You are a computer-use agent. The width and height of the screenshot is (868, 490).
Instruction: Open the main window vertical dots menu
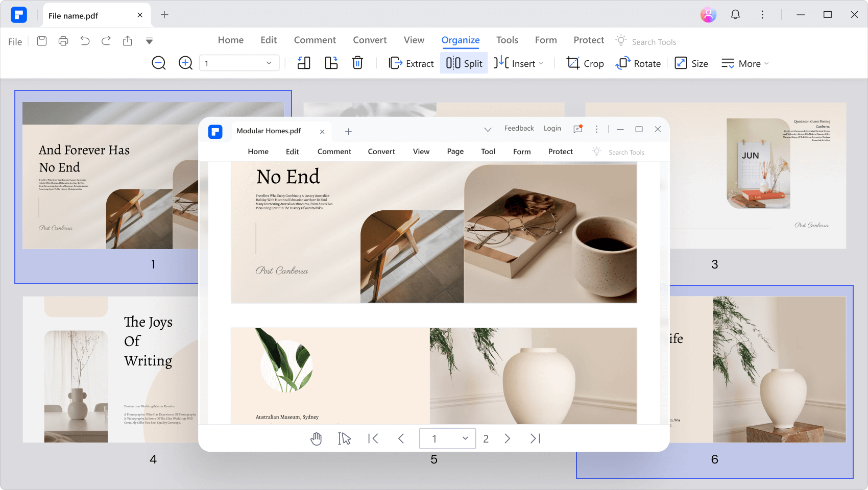pos(762,15)
